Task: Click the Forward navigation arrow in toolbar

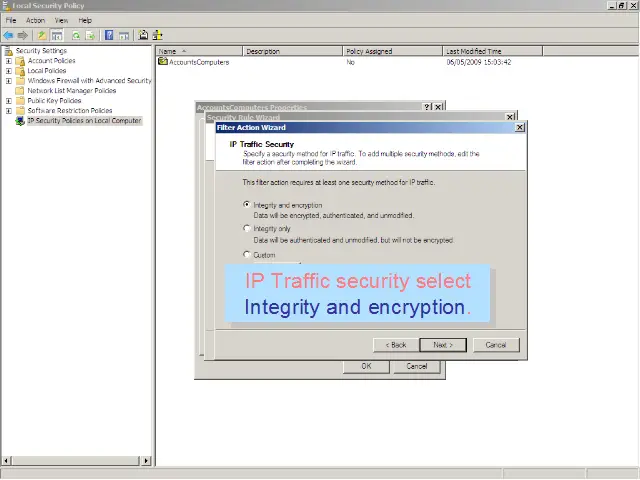Action: [x=22, y=35]
